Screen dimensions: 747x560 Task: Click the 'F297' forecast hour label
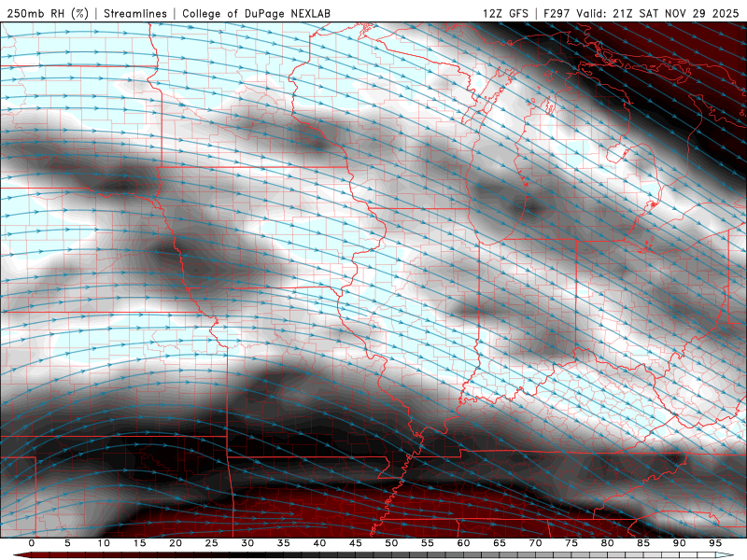557,13
